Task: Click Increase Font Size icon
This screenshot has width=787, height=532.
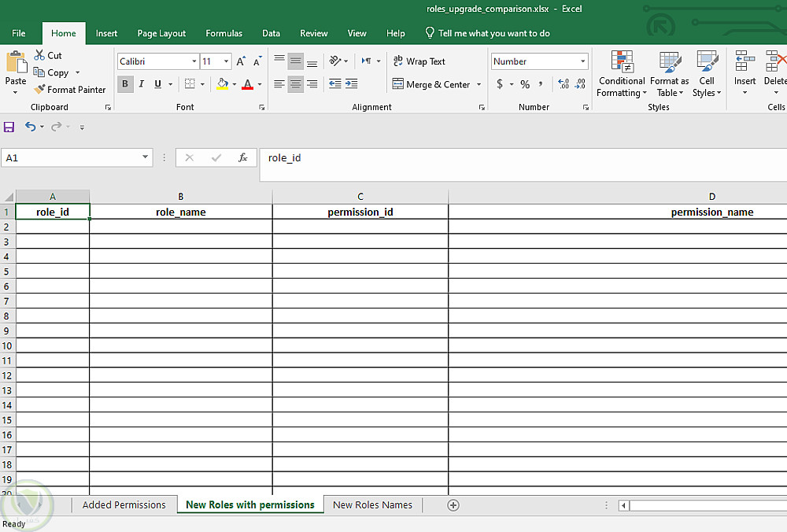Action: [x=241, y=61]
